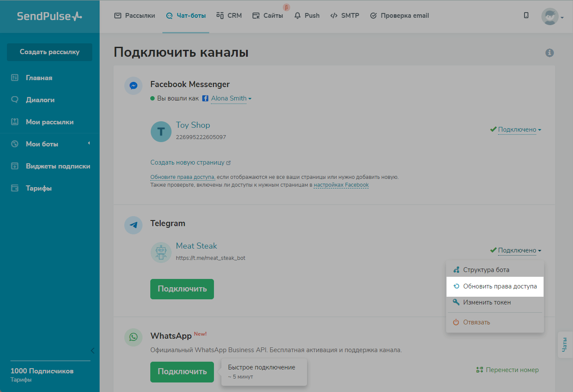Open the user avatar account menu
Viewport: 573px width, 392px height.
(552, 16)
